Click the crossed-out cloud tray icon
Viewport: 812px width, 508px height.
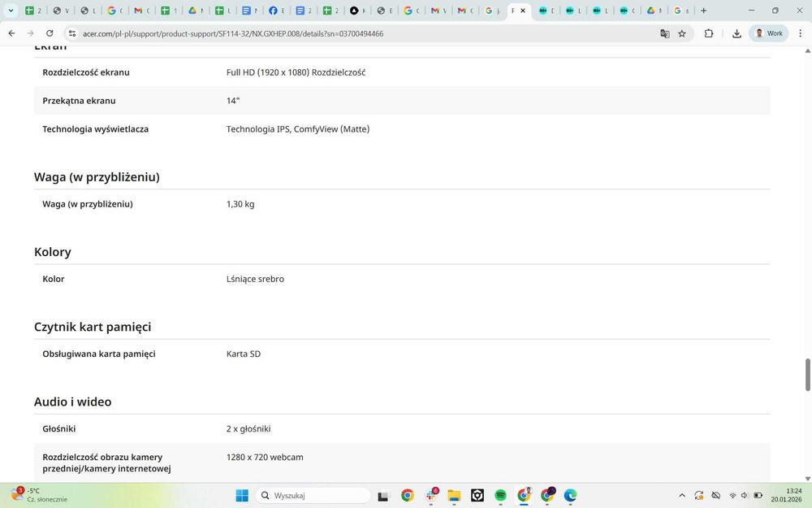716,496
